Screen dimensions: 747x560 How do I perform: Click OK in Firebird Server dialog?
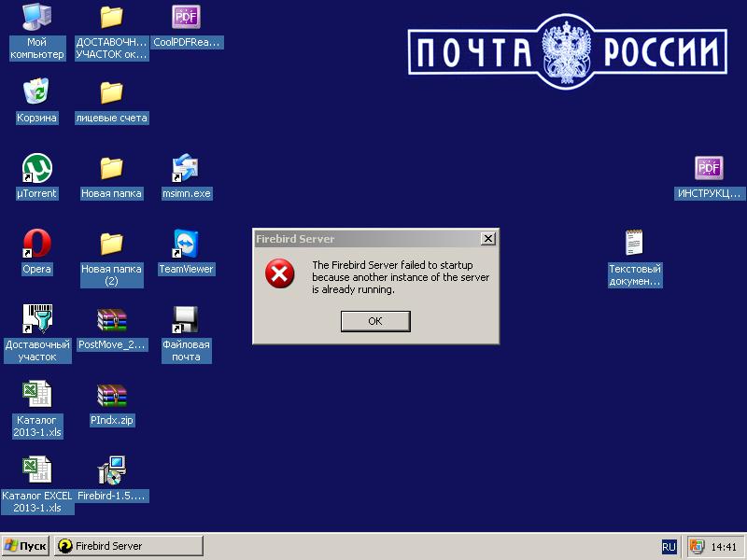point(375,321)
